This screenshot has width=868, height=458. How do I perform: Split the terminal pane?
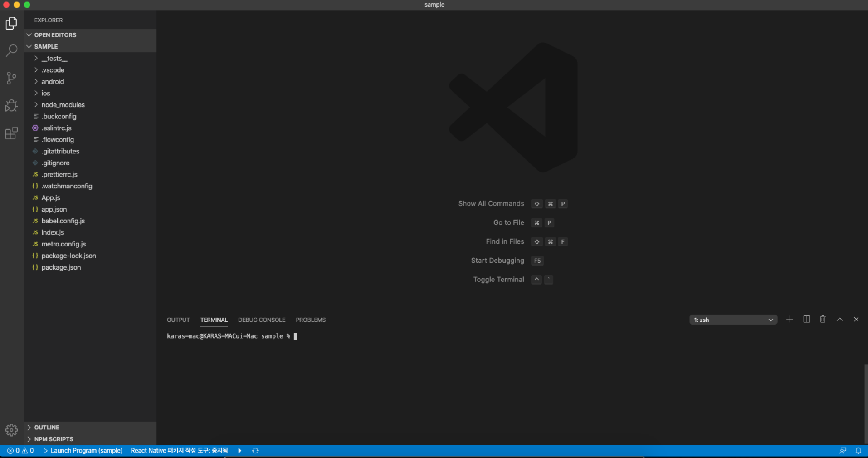pyautogui.click(x=807, y=320)
